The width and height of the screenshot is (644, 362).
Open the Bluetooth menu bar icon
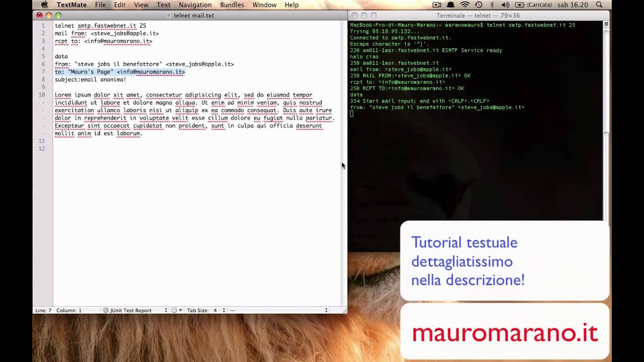tap(492, 5)
